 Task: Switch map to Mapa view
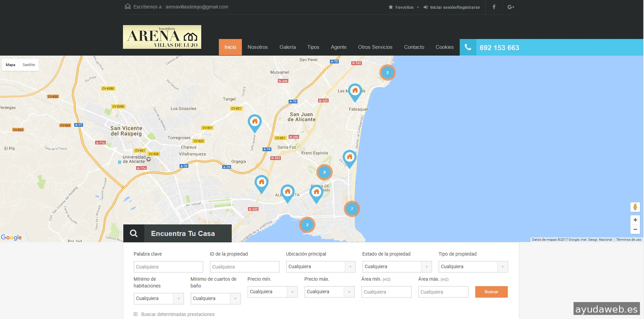pos(11,65)
